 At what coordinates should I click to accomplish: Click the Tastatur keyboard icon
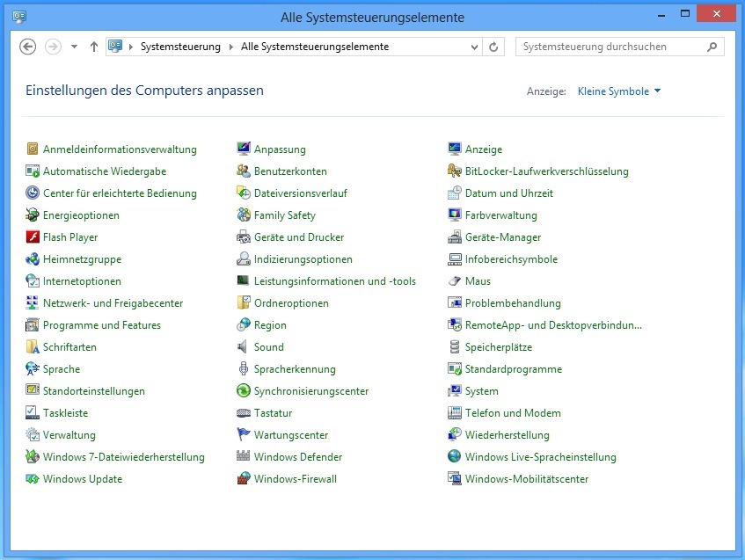click(244, 413)
